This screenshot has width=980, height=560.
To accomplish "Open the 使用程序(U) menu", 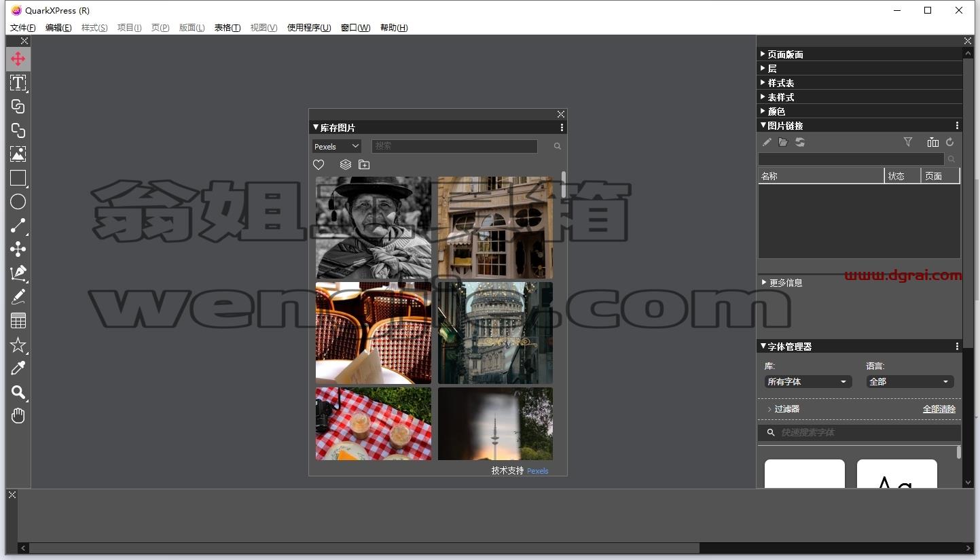I will (309, 28).
